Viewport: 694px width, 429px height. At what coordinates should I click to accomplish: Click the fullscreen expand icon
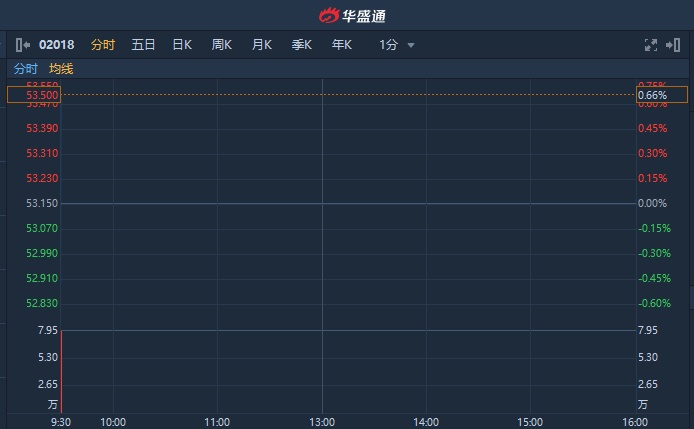pos(651,45)
